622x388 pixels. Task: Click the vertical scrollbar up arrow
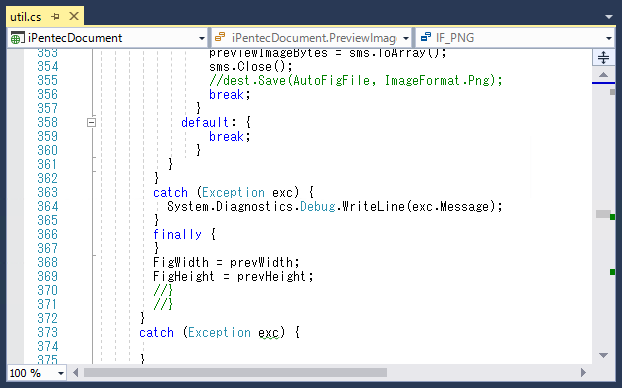603,75
